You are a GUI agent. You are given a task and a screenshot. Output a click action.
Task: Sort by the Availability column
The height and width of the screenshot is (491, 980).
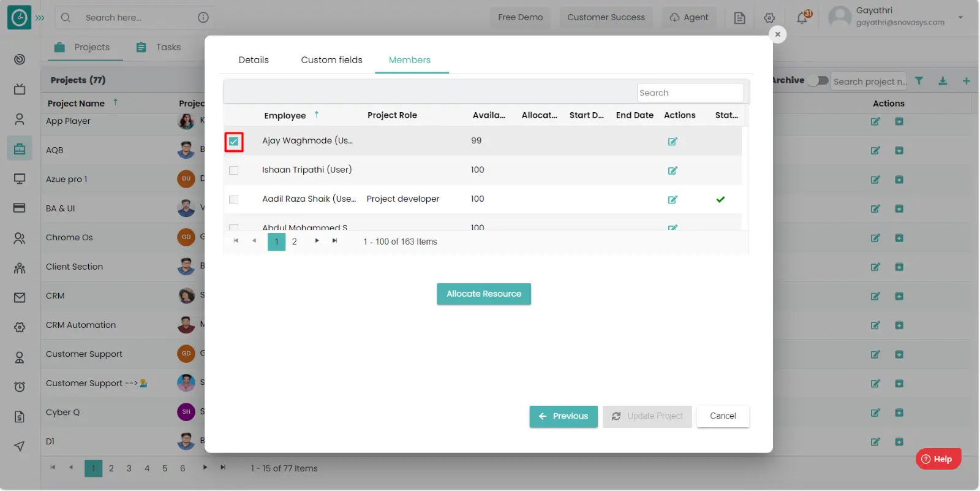489,115
